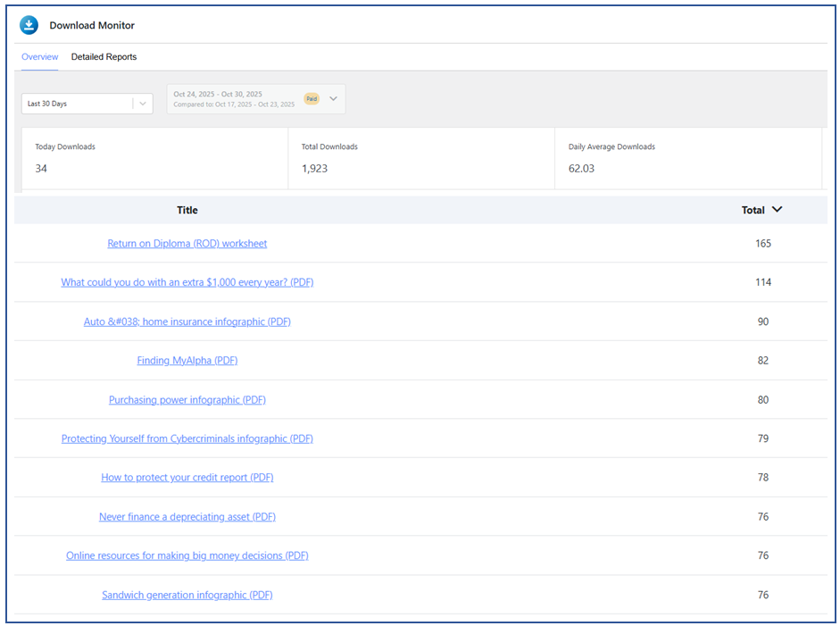Viewport: 840px width, 626px height.
Task: Open Protecting Yourself from Cybercriminals infographic
Action: click(187, 438)
